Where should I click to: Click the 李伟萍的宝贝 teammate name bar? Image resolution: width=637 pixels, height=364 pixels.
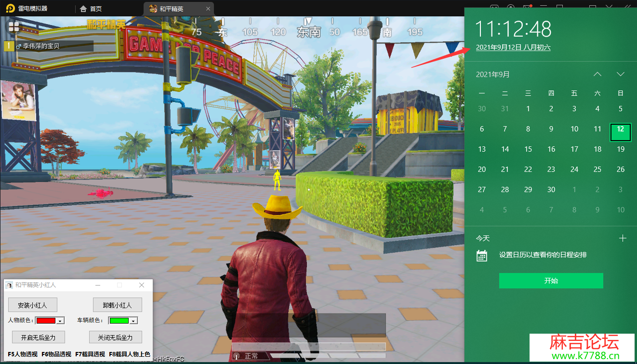click(49, 46)
